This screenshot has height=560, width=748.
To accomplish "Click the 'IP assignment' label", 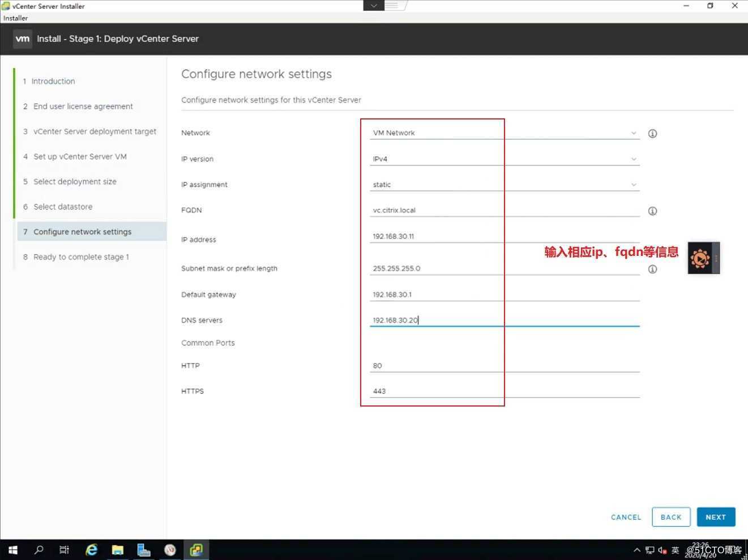I will pyautogui.click(x=204, y=185).
